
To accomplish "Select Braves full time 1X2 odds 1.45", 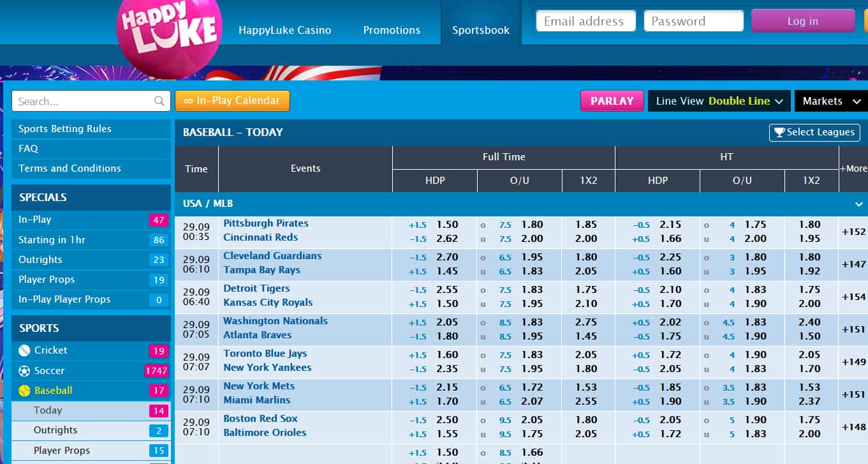I will click(586, 336).
